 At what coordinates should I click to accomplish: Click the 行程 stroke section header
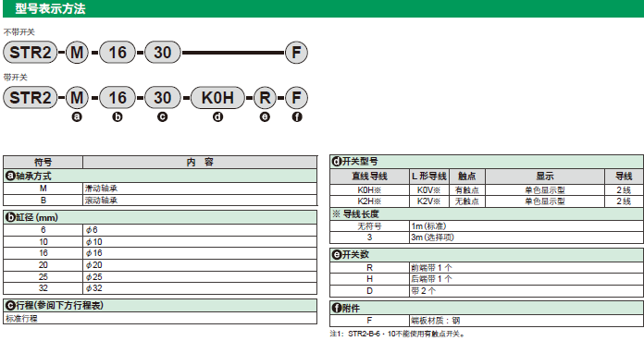(160, 305)
